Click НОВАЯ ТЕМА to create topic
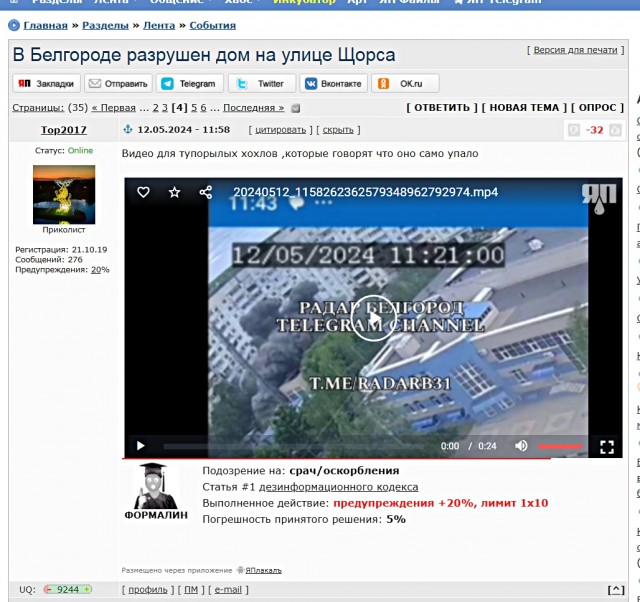This screenshot has width=640, height=602. pos(524,108)
